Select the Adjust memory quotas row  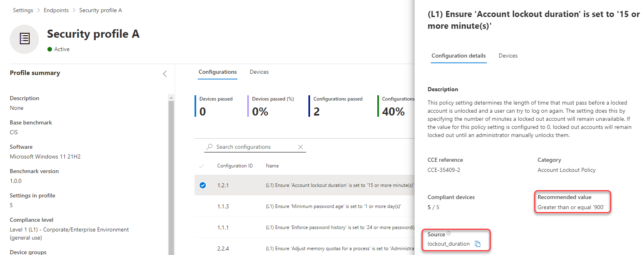click(304, 248)
